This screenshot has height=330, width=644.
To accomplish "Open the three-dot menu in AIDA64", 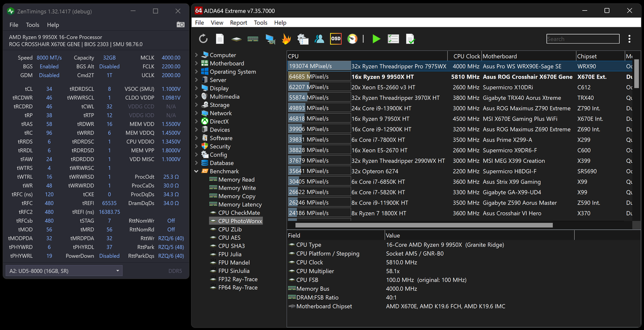I will point(629,39).
